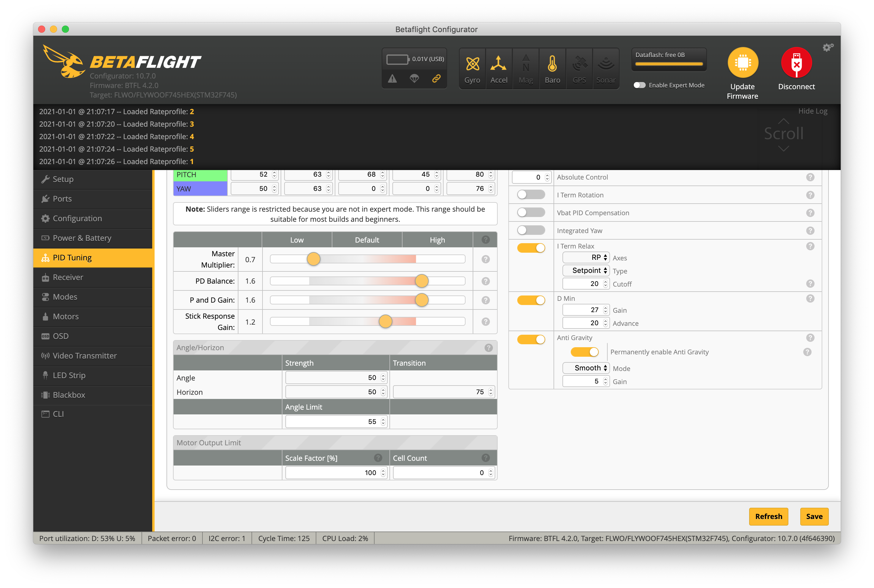Open the Setup tab

[x=93, y=179]
